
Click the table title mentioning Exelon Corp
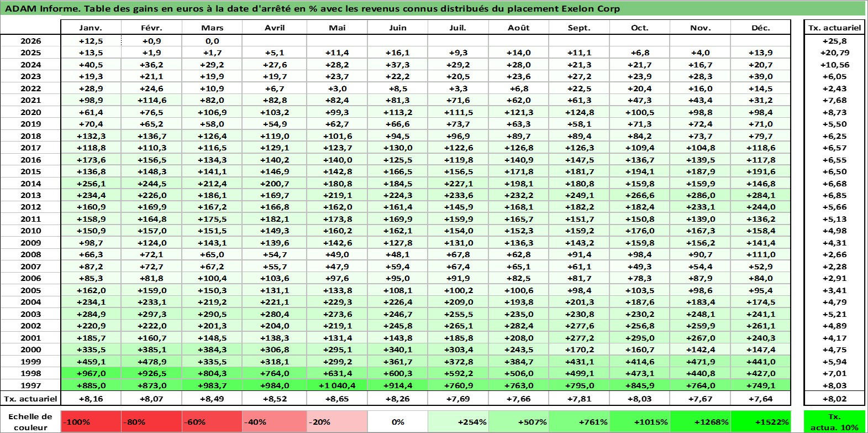coord(312,8)
